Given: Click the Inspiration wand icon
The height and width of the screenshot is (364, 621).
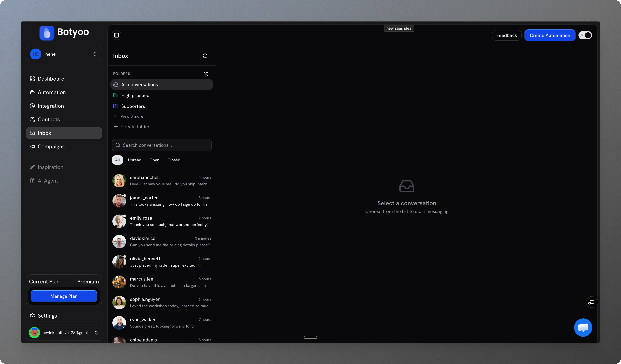Looking at the screenshot, I should 32,167.
